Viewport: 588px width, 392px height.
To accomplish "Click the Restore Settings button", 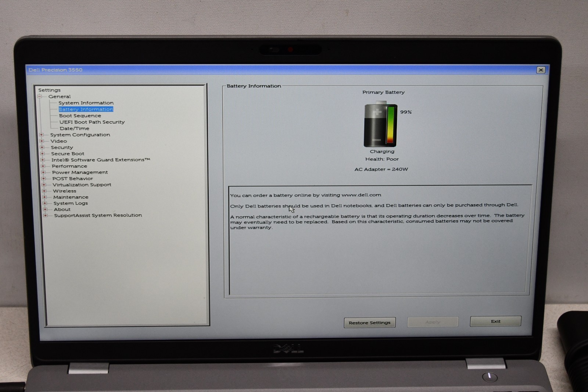I will point(370,322).
